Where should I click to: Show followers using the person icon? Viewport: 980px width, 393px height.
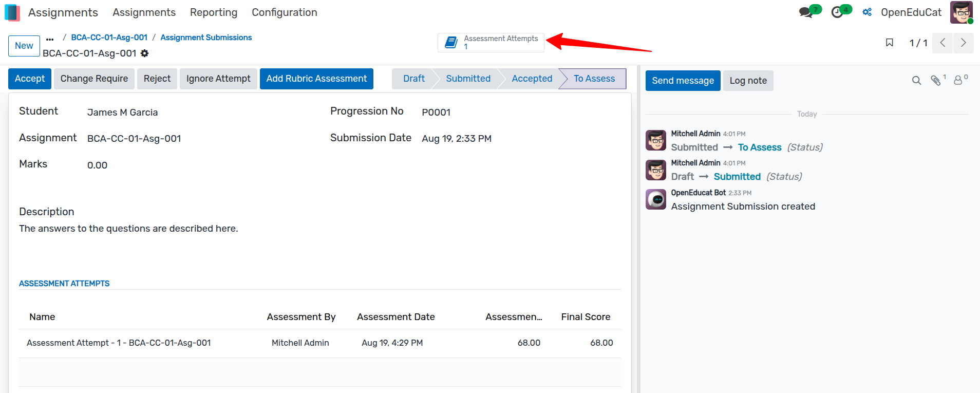tap(958, 81)
